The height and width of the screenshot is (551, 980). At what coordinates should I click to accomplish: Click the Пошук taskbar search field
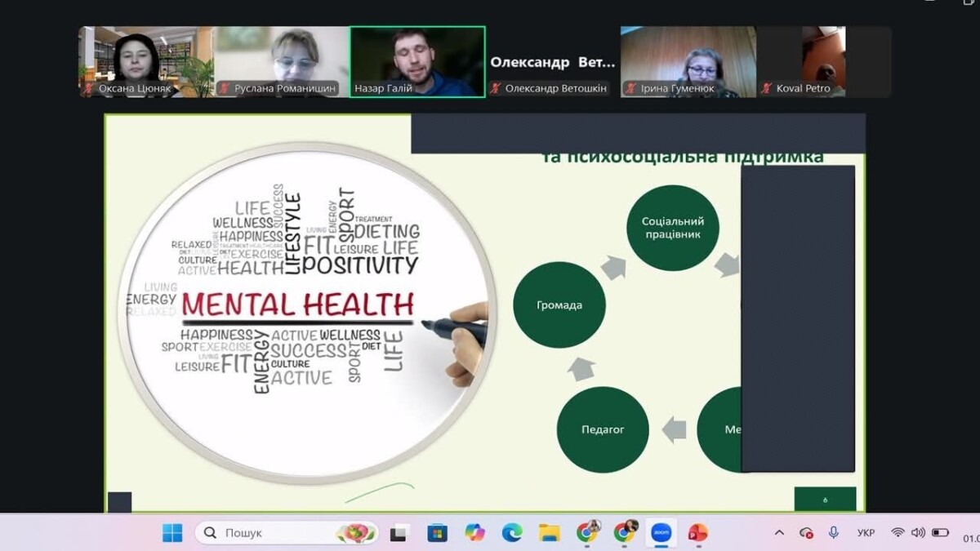[278, 533]
